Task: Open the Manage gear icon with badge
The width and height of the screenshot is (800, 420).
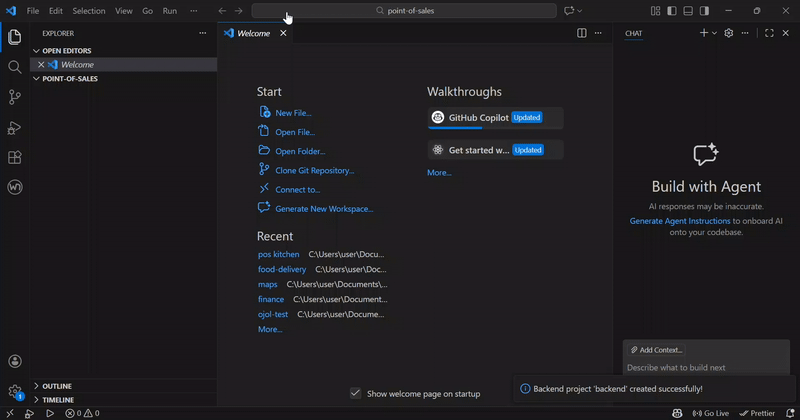Action: pos(15,391)
